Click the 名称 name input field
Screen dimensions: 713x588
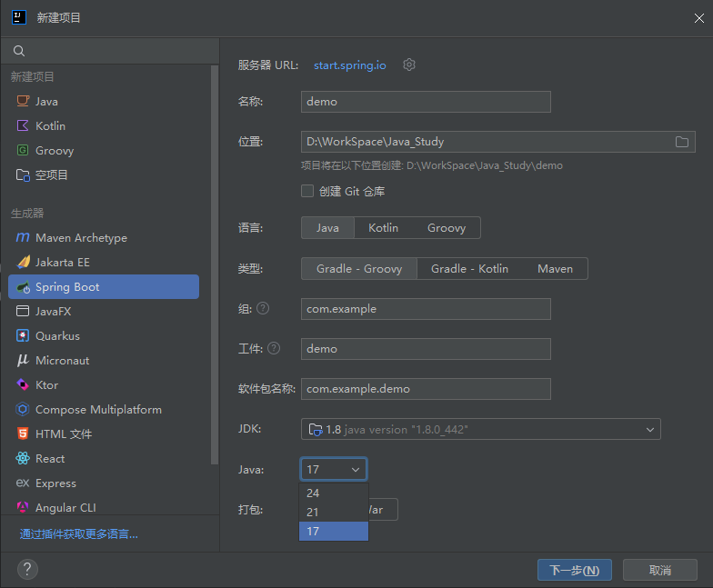(x=426, y=102)
